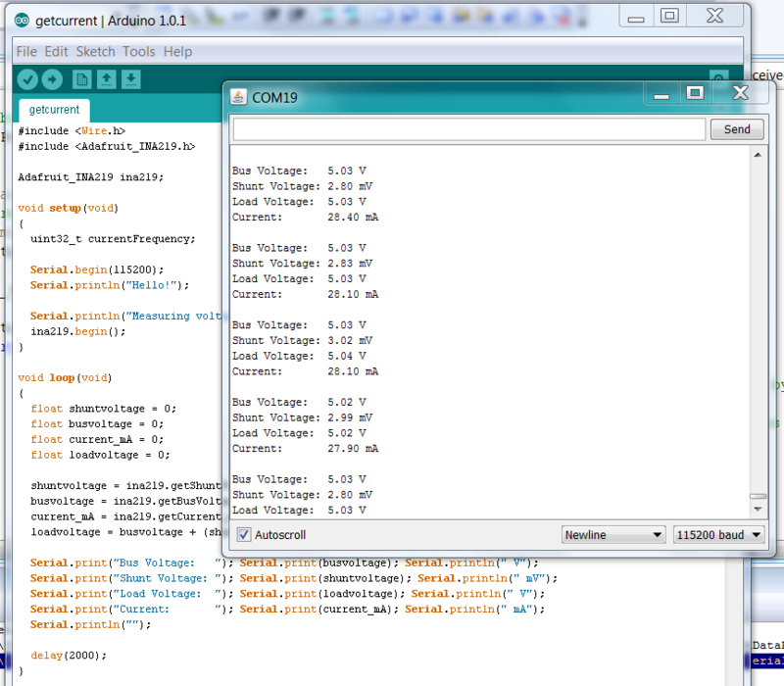Click the Upload arrow icon
The width and height of the screenshot is (784, 686).
(52, 79)
